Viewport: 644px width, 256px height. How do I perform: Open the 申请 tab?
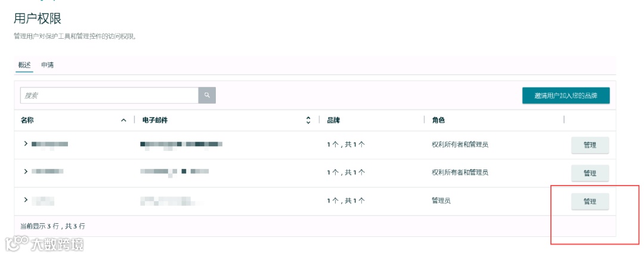click(x=48, y=65)
